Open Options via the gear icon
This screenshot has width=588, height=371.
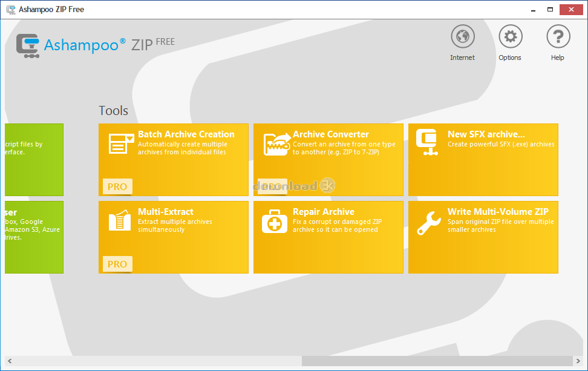pyautogui.click(x=511, y=36)
